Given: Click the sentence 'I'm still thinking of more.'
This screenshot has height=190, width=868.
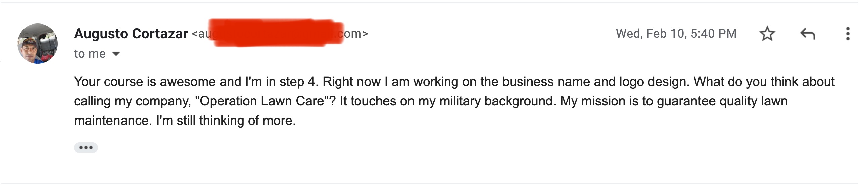Looking at the screenshot, I should pyautogui.click(x=226, y=121).
